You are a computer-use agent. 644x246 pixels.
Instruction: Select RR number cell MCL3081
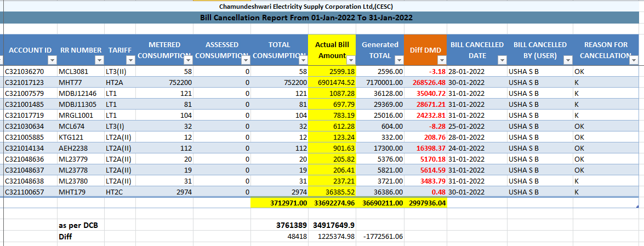coord(81,71)
